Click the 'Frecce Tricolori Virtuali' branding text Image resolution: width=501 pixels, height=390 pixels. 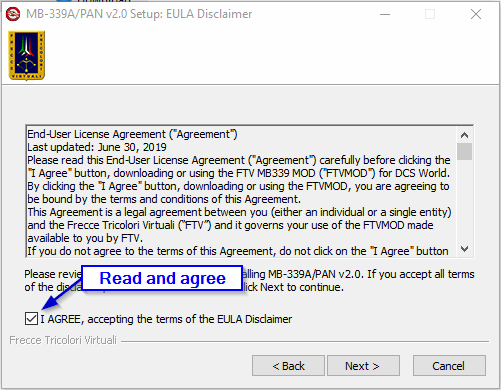point(63,340)
